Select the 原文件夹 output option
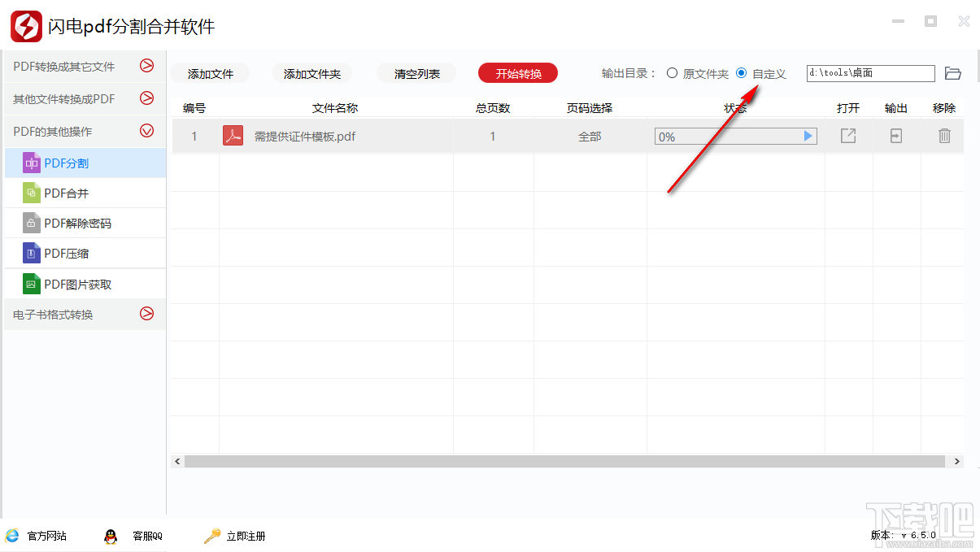Viewport: 980px width, 552px height. [x=673, y=72]
